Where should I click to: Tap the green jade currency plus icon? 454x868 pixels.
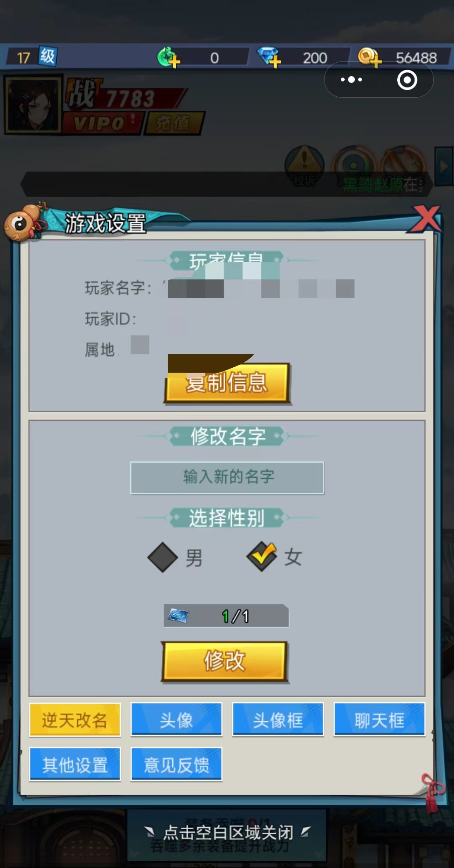coord(169,57)
